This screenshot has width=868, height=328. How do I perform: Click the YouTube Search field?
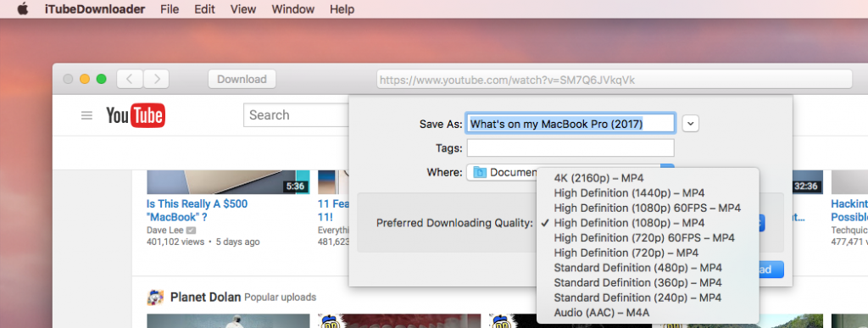point(296,115)
